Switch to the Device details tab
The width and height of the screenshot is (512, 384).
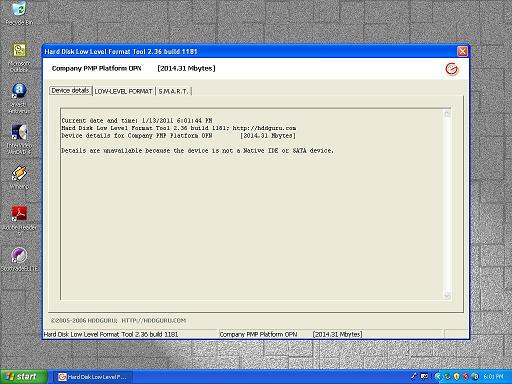pyautogui.click(x=70, y=91)
